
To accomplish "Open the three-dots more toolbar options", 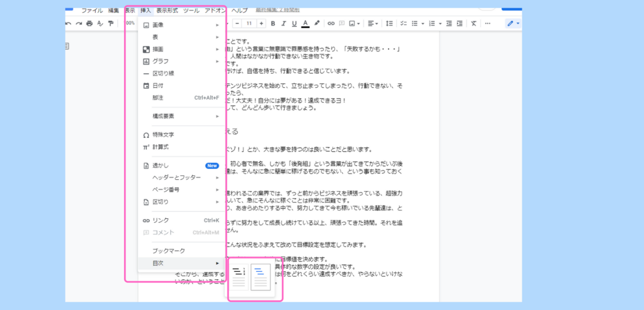I will pyautogui.click(x=487, y=24).
